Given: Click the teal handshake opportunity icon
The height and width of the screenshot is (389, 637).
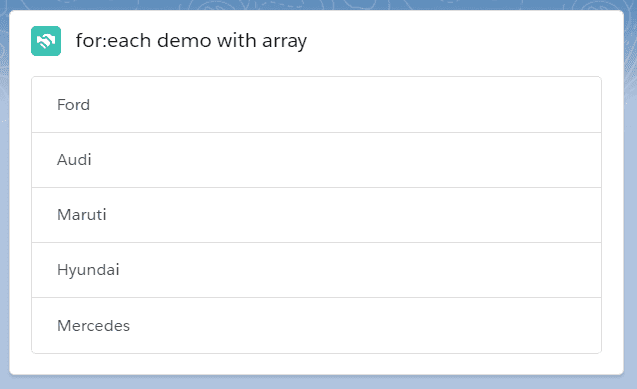Looking at the screenshot, I should (x=46, y=41).
